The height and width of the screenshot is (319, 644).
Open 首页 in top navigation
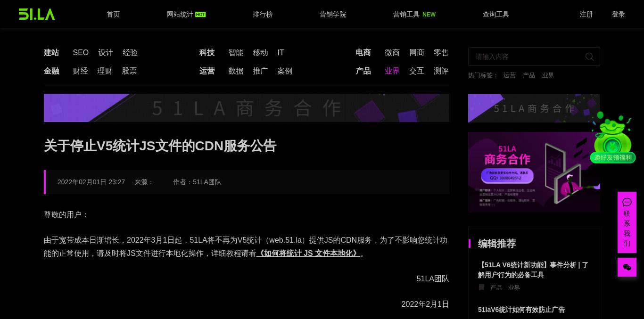click(113, 14)
